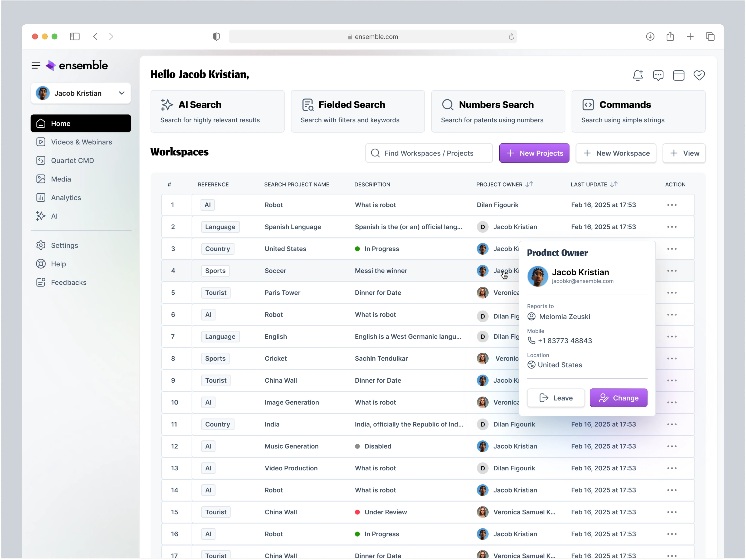746x560 pixels.
Task: Open action dots for row 15 China Wall
Action: (x=672, y=512)
